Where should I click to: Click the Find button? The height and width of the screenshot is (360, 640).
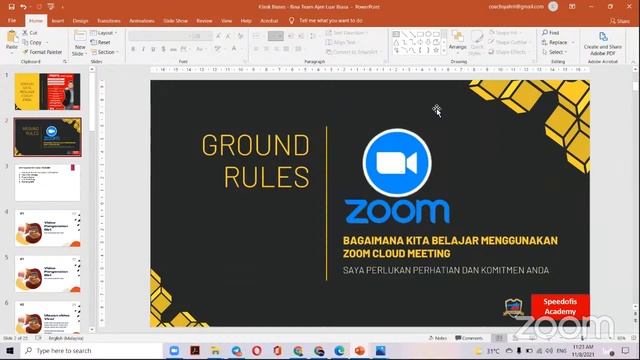coord(551,33)
